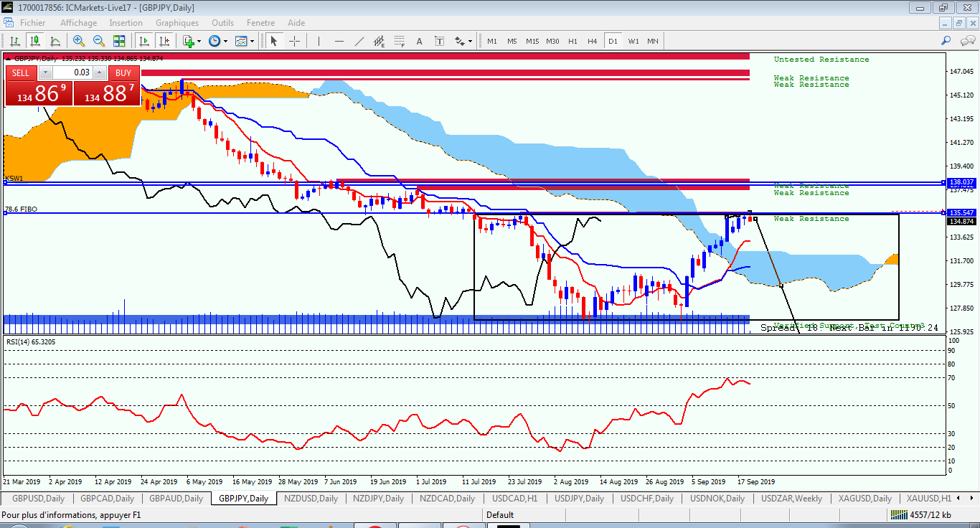Switch chart to M5 timeframe
The image size is (980, 528).
tap(512, 41)
